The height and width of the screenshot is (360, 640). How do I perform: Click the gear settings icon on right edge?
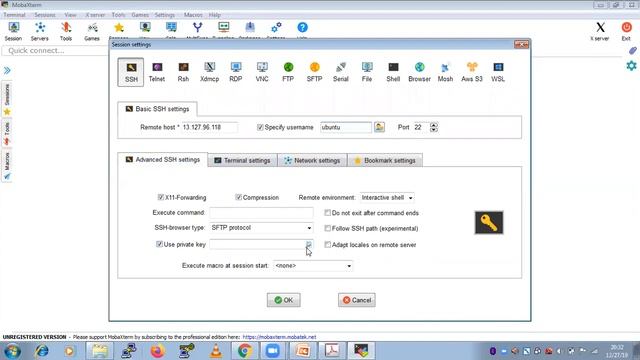point(631,65)
